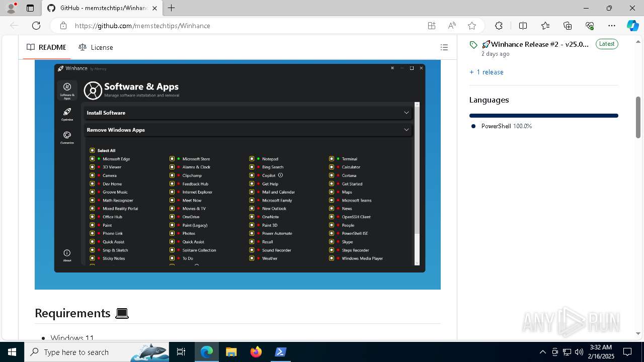Click the Languages heading
Viewport: 644px width, 362px height.
(x=489, y=100)
